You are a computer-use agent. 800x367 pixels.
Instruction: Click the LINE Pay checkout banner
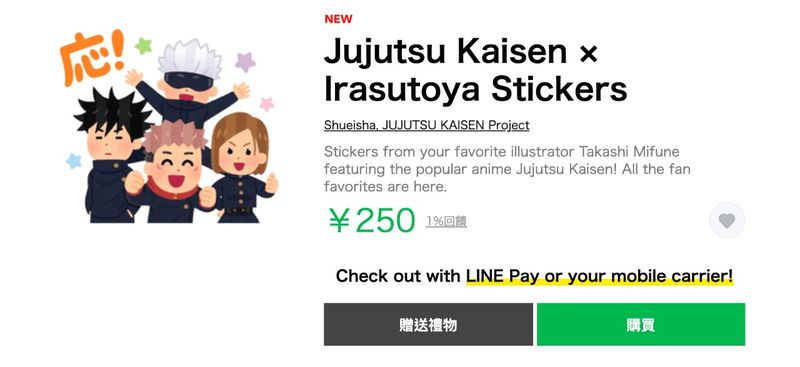(x=534, y=277)
